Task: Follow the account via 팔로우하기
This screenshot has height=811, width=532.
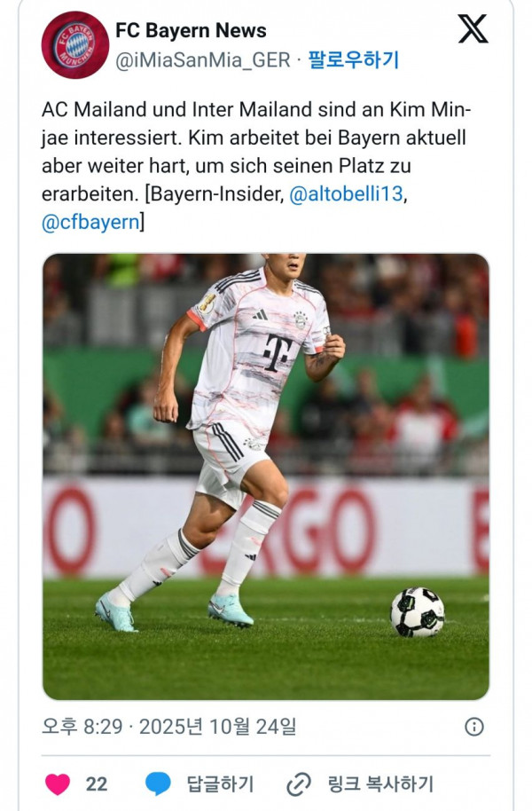Action: (354, 60)
